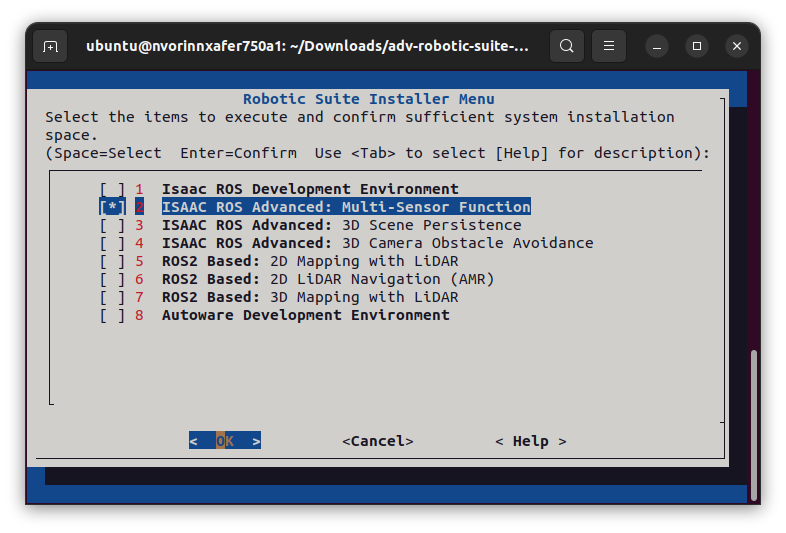Toggle checkbox for Autoware Development Environment
Screen dimensions: 786x533
112,315
